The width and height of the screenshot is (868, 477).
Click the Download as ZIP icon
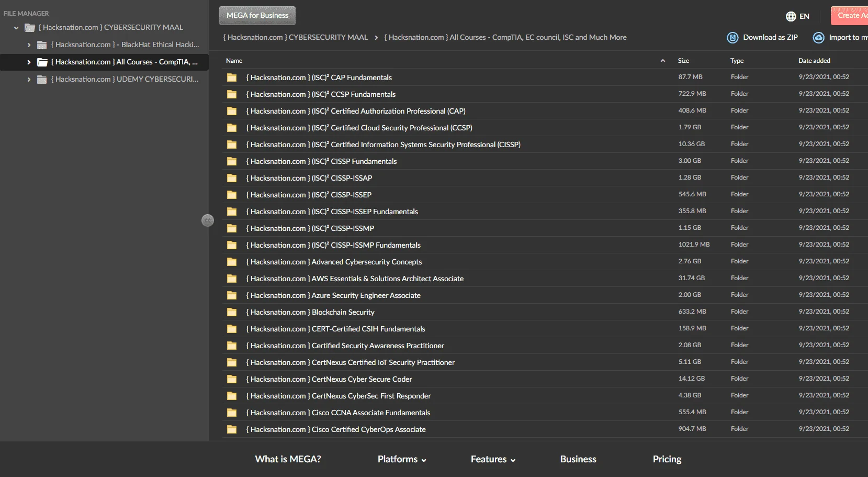[x=733, y=38]
